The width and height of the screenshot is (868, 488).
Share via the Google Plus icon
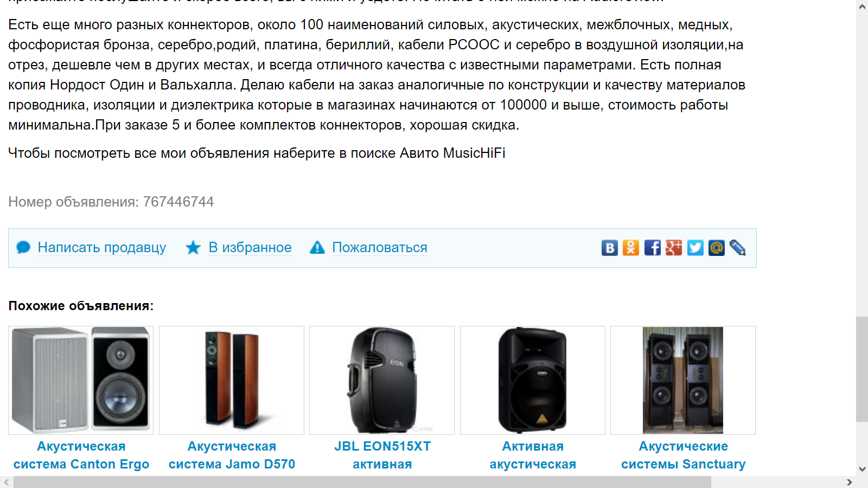[x=673, y=248]
